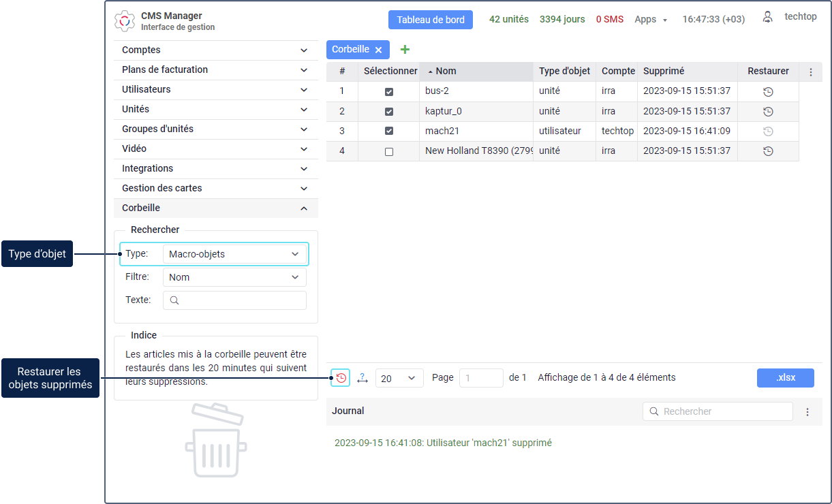Open the Type dropdown showing Macro-objets
Screen dimensions: 832x504
click(234, 254)
